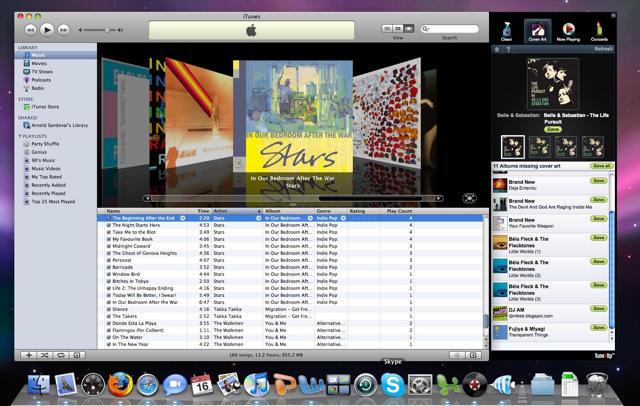The image size is (640, 406).
Task: Skip to next track with the forward button
Action: (64, 30)
